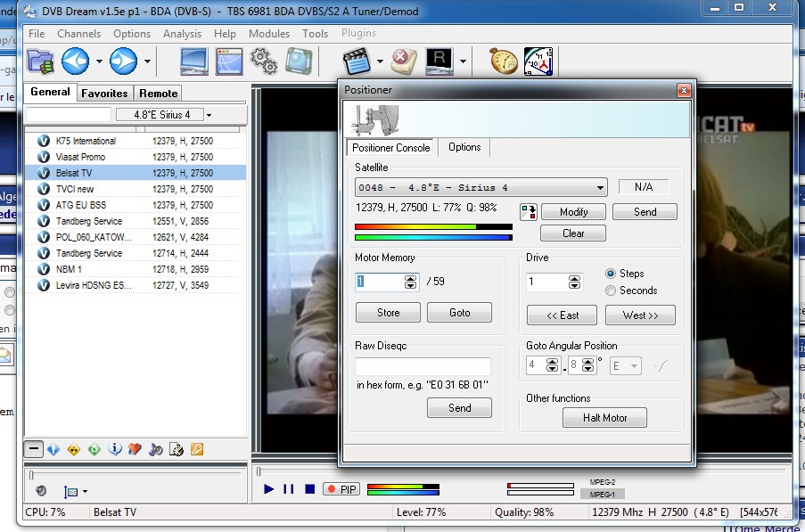The width and height of the screenshot is (805, 532).
Task: Click the << East drive button
Action: pos(563,315)
